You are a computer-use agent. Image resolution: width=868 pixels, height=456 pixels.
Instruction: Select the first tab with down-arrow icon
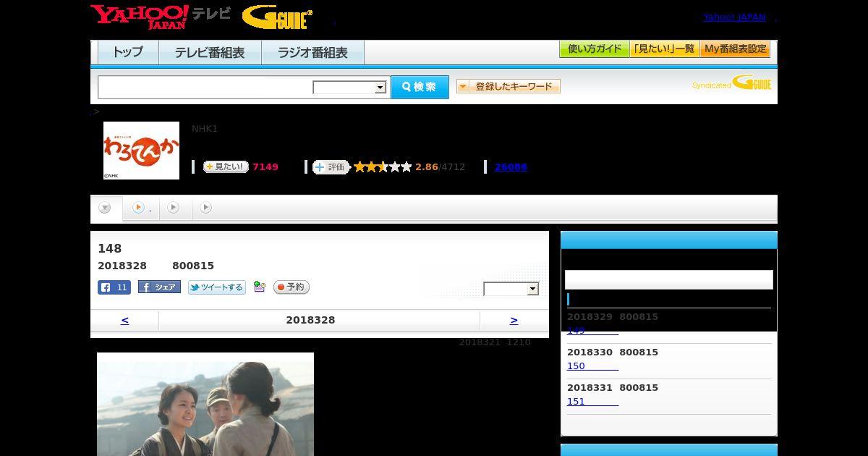[106, 208]
